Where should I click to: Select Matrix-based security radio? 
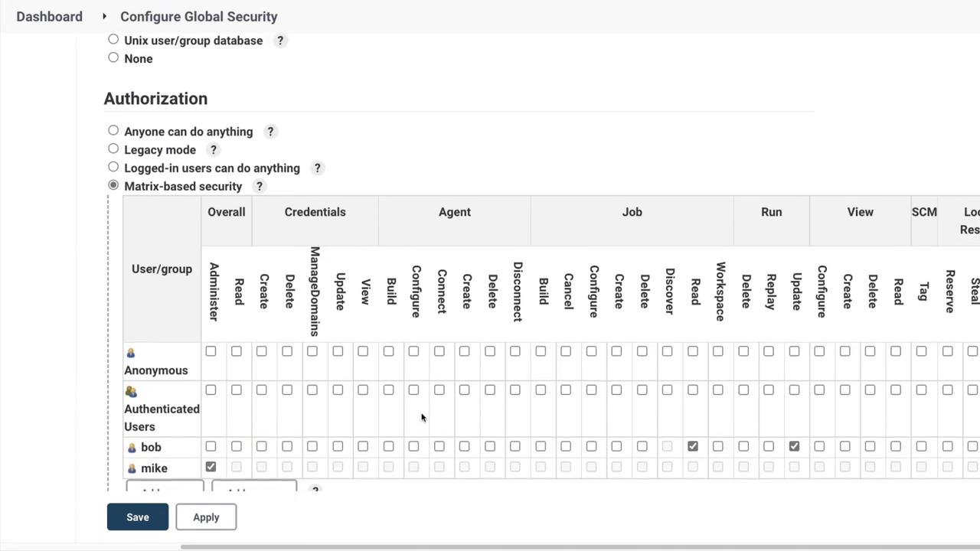point(113,185)
